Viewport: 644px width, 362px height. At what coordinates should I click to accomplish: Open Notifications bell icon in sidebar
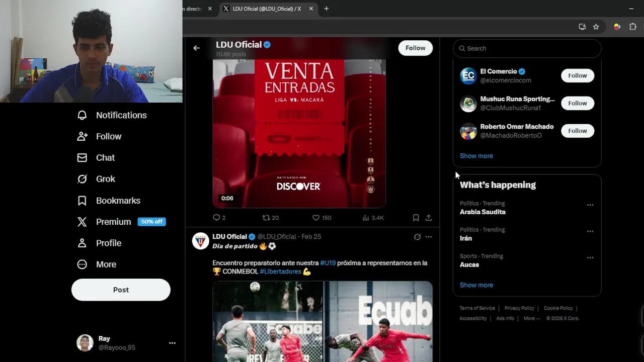pos(82,115)
